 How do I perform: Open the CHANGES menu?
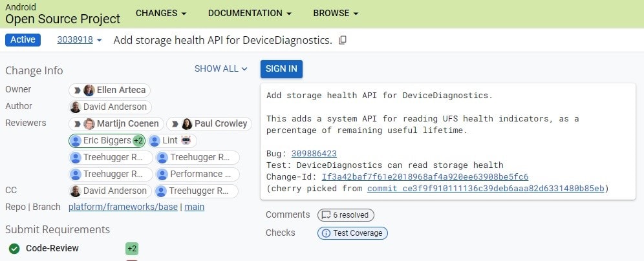click(x=161, y=13)
